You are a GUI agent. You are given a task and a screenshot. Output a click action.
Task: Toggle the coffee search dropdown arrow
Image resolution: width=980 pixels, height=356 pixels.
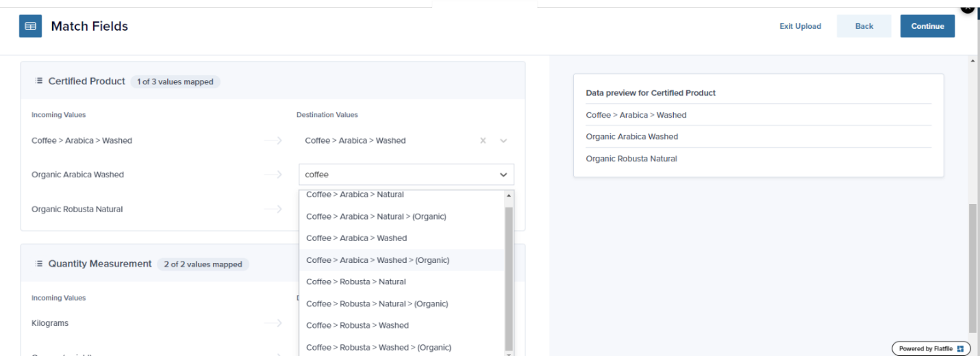pyautogui.click(x=503, y=175)
